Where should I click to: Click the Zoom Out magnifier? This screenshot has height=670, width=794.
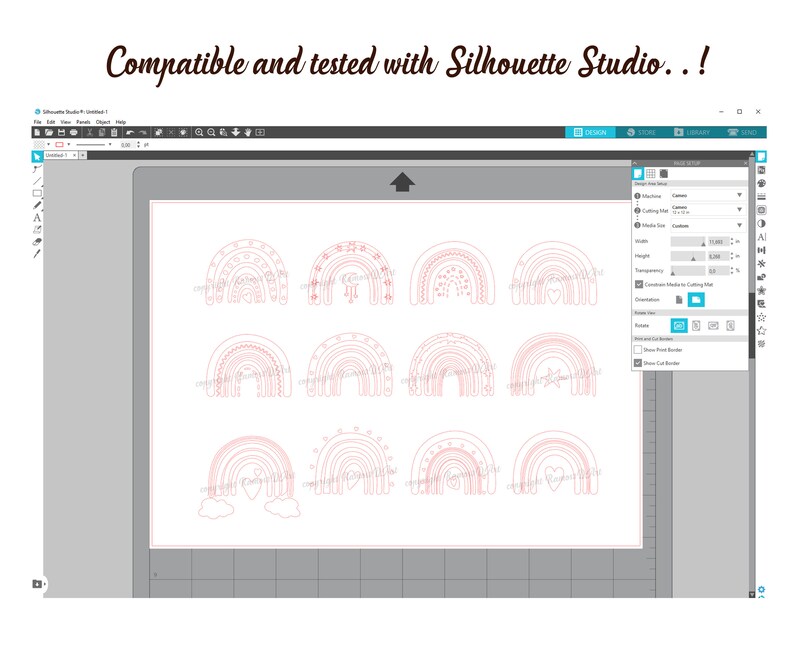(211, 132)
